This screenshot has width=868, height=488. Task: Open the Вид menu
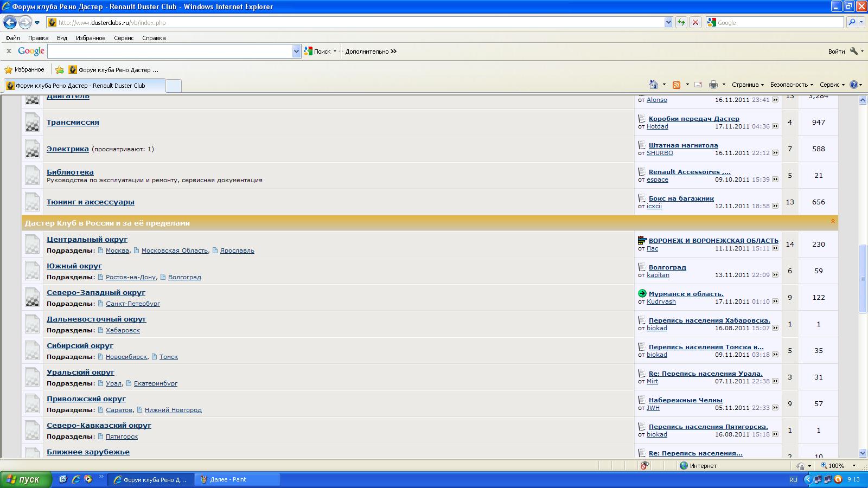click(62, 38)
